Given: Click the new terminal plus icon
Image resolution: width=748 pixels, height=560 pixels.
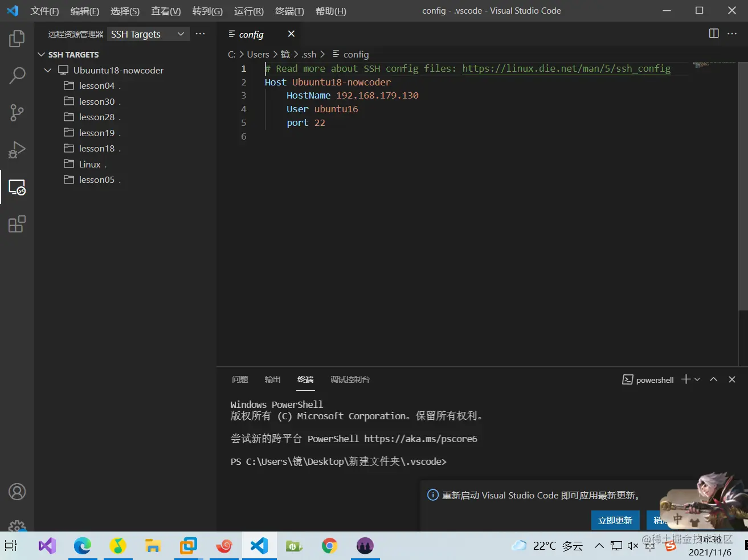Looking at the screenshot, I should tap(686, 379).
